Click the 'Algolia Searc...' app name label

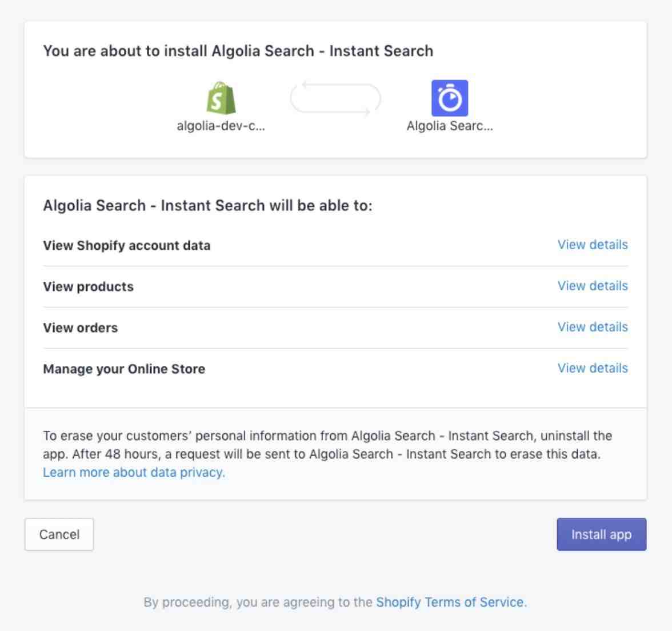tap(450, 126)
